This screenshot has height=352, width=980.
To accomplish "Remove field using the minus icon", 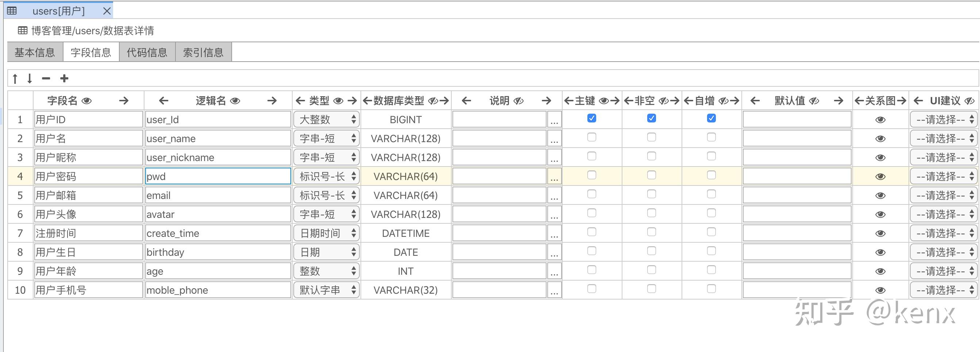I will pos(46,79).
